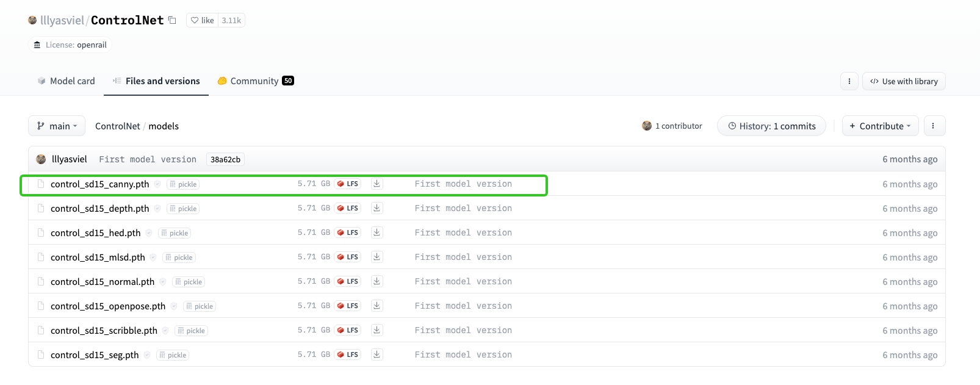The image size is (980, 385).
Task: Open the Contribute dropdown
Action: (x=879, y=126)
